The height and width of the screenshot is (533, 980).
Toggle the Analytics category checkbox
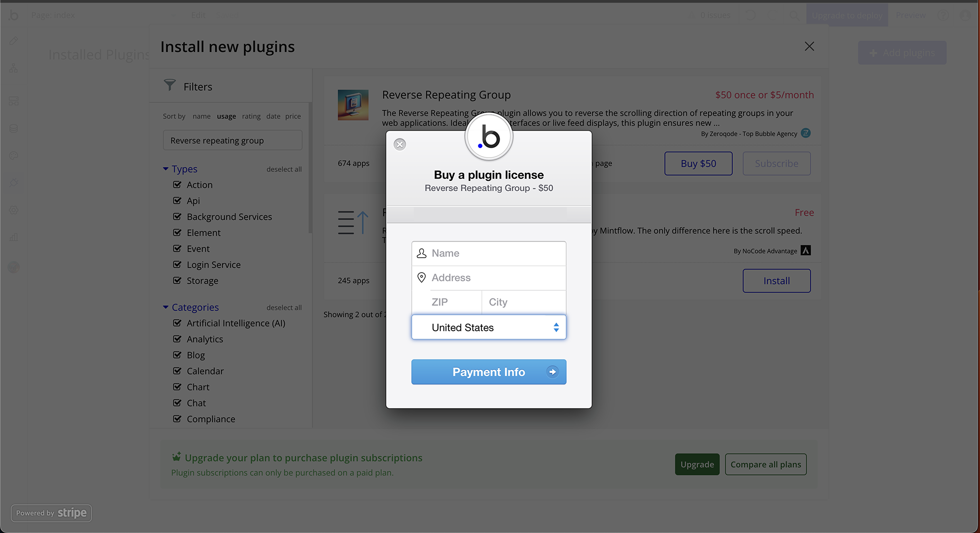177,339
